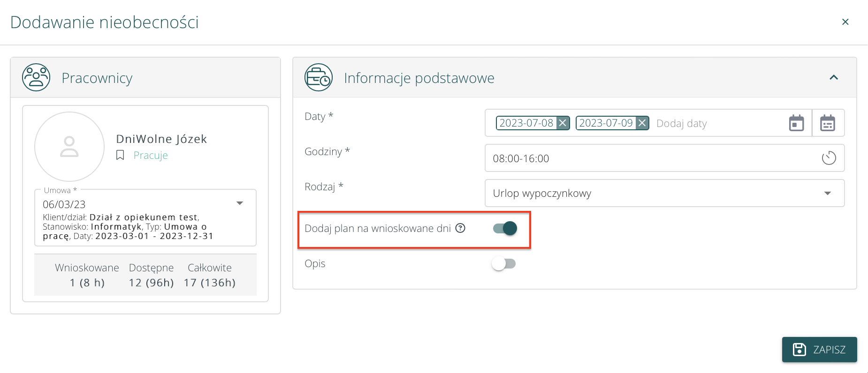
Task: Click the help icon beside Dodaj plan
Action: tap(461, 228)
